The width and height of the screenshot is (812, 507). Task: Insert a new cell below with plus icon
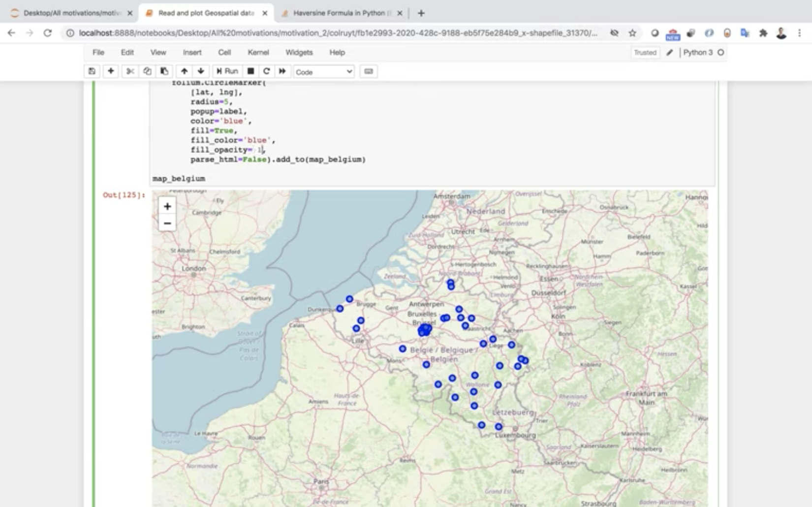[111, 71]
